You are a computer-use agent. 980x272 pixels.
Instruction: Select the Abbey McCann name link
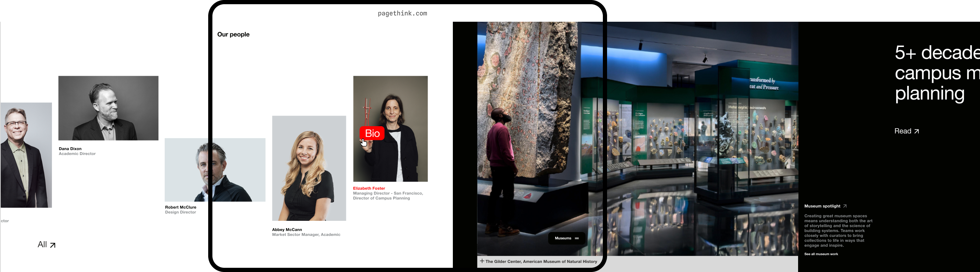click(x=287, y=230)
